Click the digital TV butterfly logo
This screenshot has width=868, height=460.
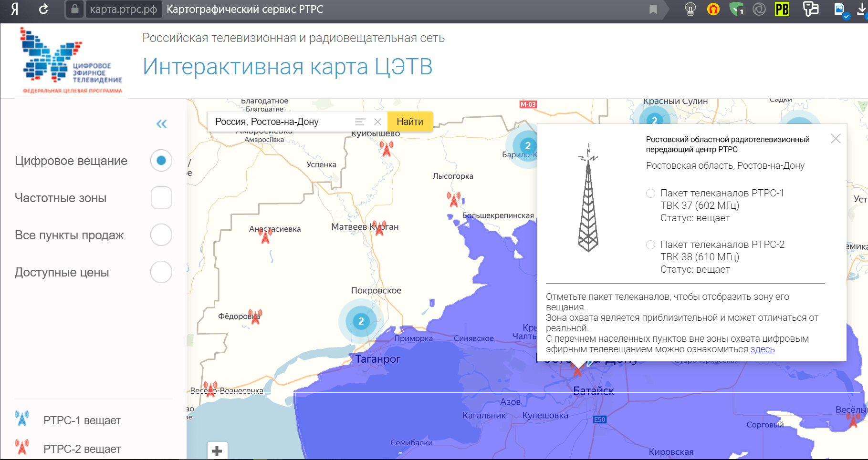72,61
